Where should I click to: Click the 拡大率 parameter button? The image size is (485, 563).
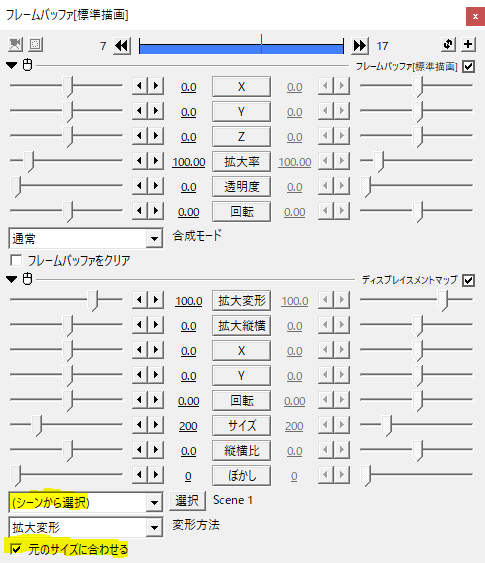pyautogui.click(x=241, y=162)
